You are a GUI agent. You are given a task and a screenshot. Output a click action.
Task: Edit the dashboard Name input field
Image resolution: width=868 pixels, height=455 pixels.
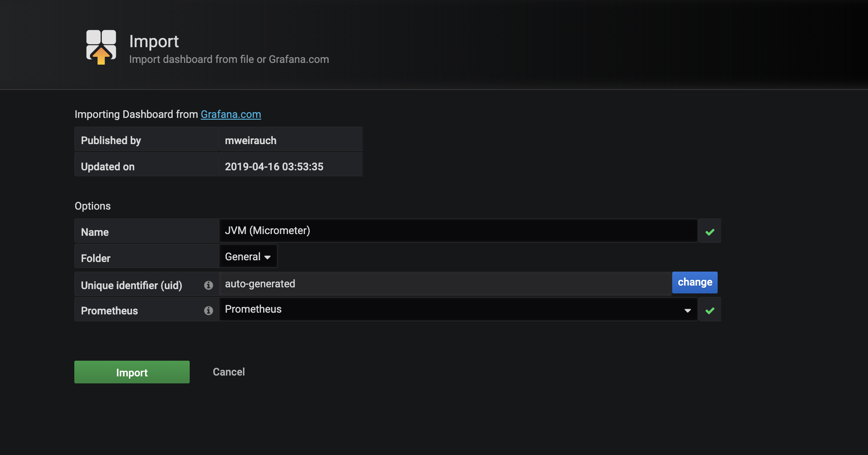(458, 231)
